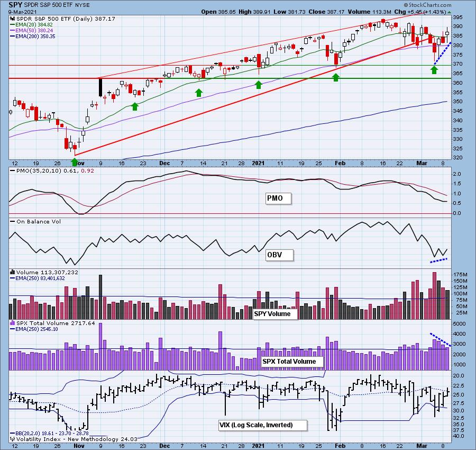Viewport: 476px width, 450px height.
Task: Click the SPY ticker symbol in the header
Action: click(x=15, y=5)
